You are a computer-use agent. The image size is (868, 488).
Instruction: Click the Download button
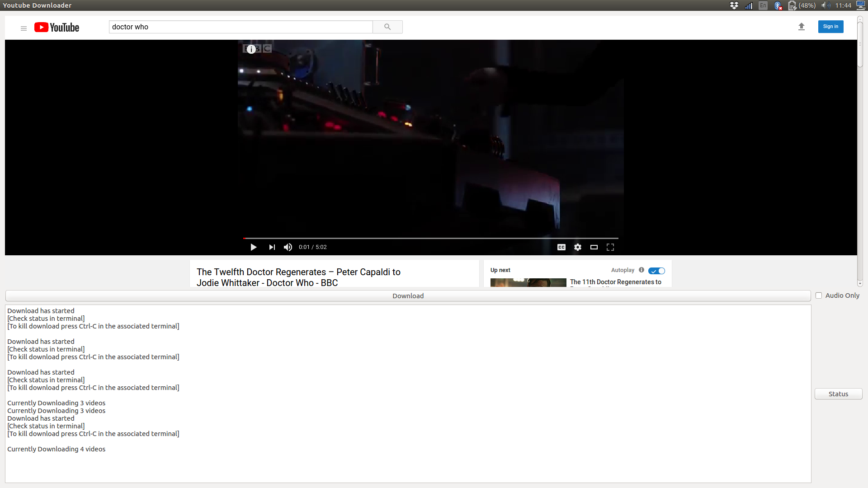tap(408, 296)
